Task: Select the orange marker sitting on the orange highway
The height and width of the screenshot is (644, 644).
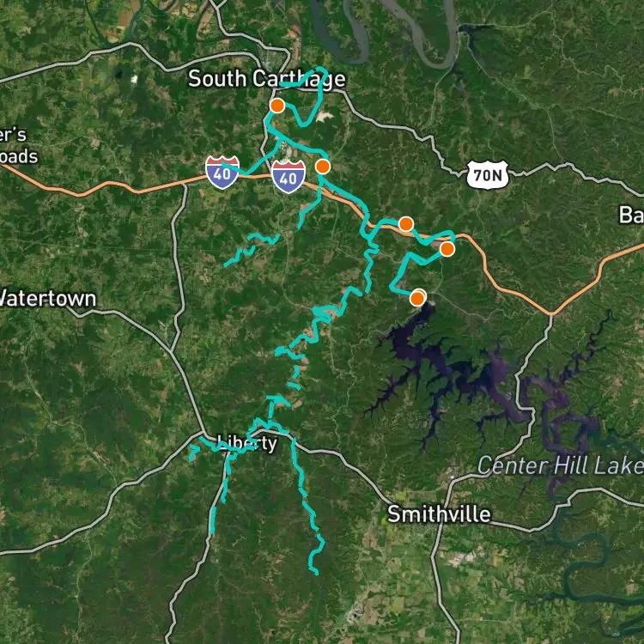Action: (x=406, y=224)
